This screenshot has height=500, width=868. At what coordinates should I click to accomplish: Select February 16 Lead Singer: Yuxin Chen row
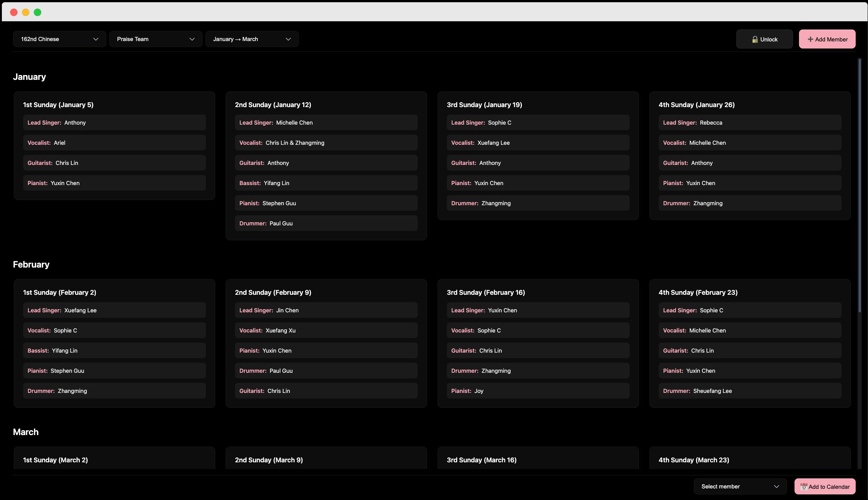coord(538,310)
